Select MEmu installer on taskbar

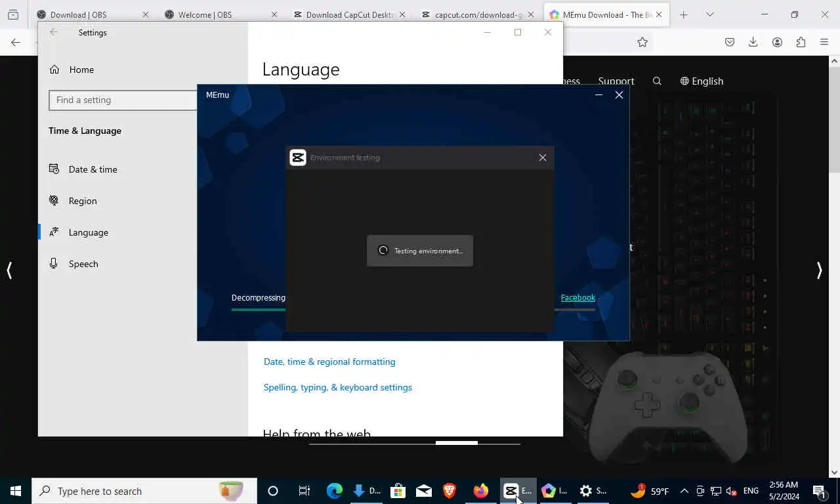[x=555, y=491]
